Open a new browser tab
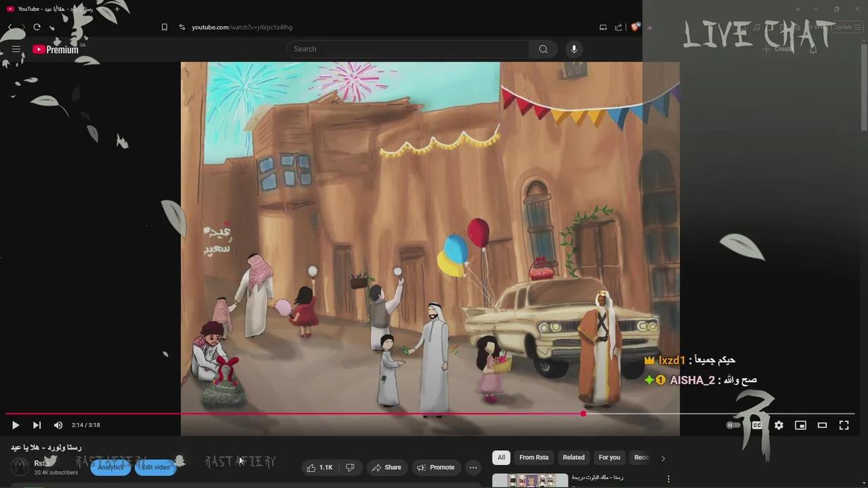The height and width of the screenshot is (488, 868). coord(117,9)
